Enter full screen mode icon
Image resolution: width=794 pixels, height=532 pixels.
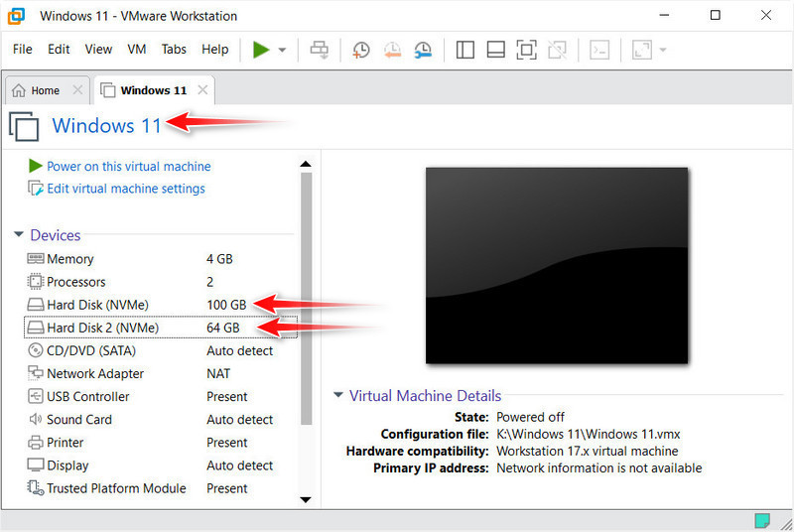click(527, 50)
